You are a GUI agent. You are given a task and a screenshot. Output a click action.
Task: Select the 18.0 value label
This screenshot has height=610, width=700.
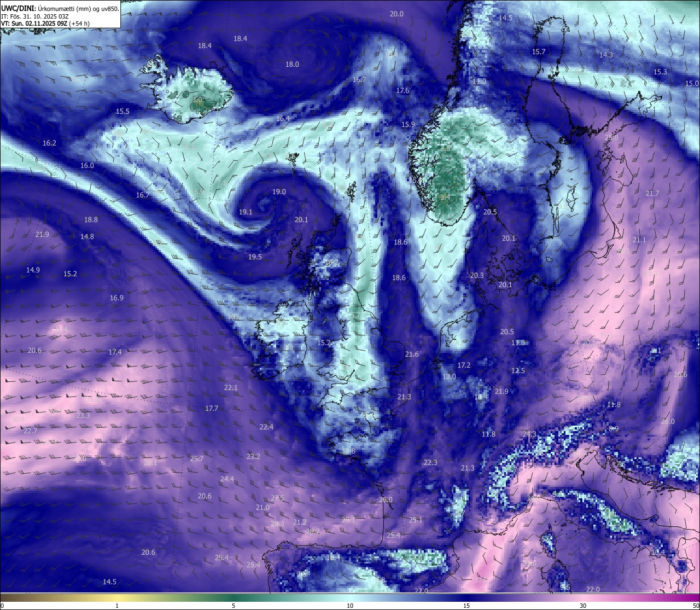pos(292,64)
